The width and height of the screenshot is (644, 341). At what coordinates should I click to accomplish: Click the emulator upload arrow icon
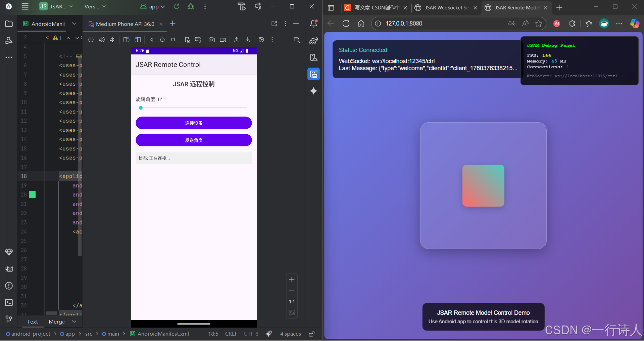tap(237, 40)
